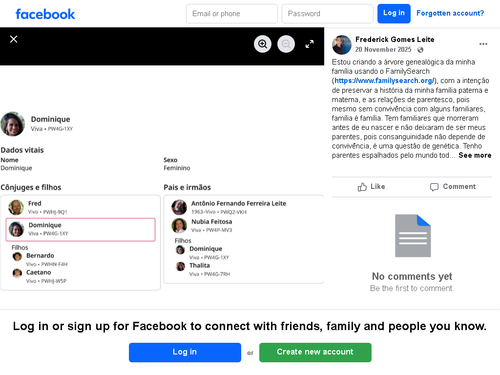Click the Comment speech bubble button

(453, 187)
